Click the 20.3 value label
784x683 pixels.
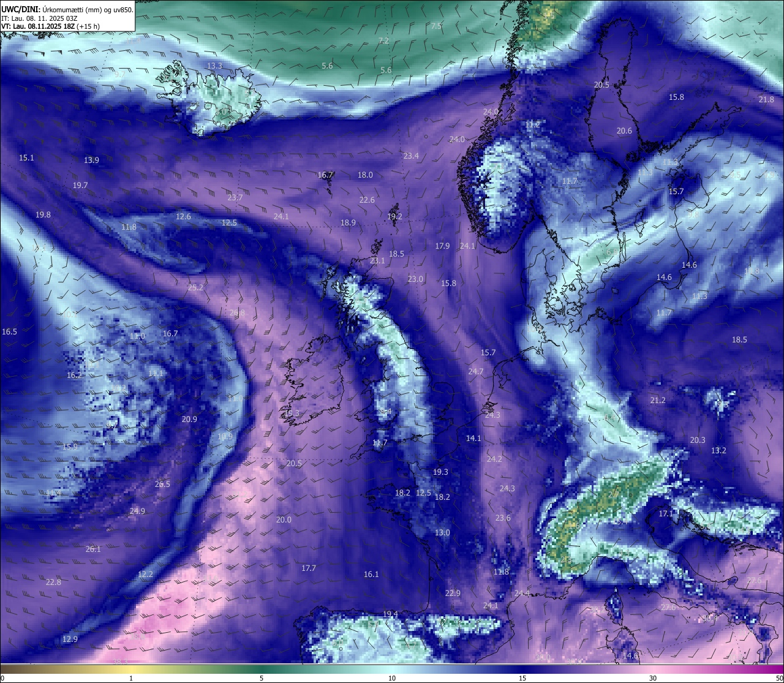tap(698, 440)
